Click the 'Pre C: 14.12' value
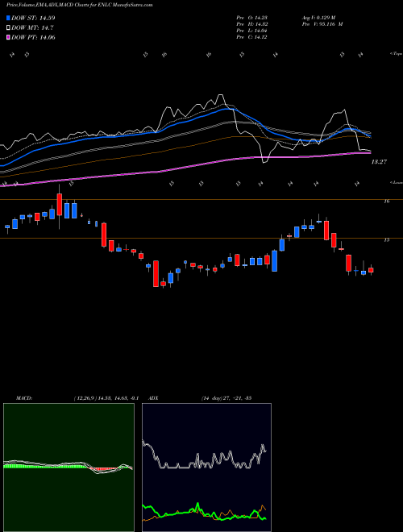The image size is (403, 532). [x=251, y=37]
